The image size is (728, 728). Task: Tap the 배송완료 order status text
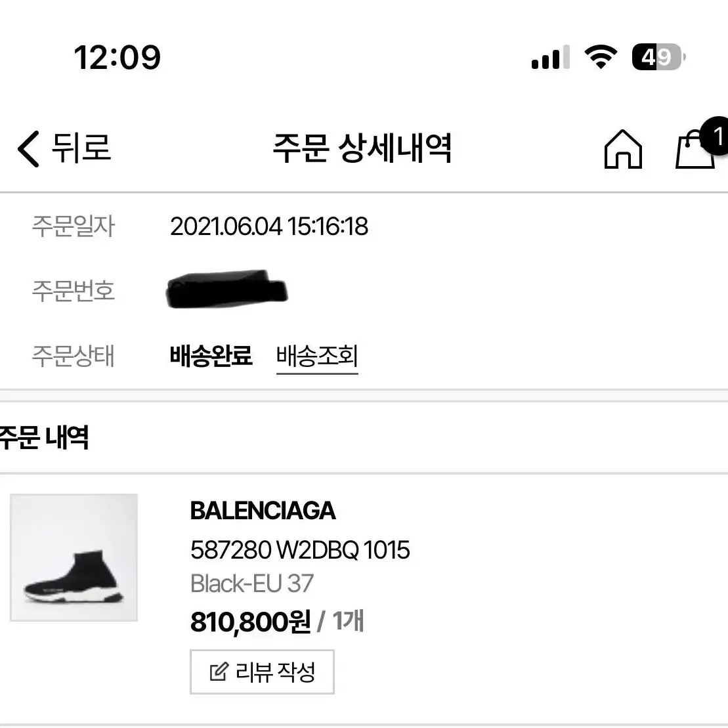click(211, 356)
